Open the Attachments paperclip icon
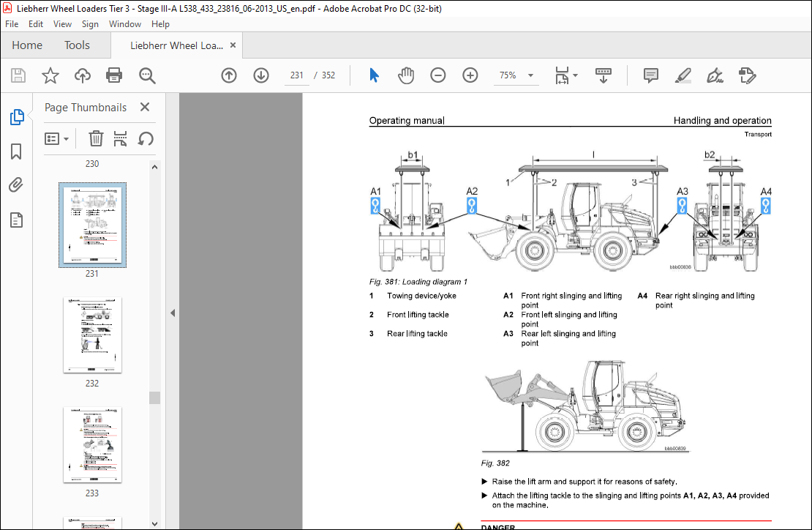 pos(17,185)
